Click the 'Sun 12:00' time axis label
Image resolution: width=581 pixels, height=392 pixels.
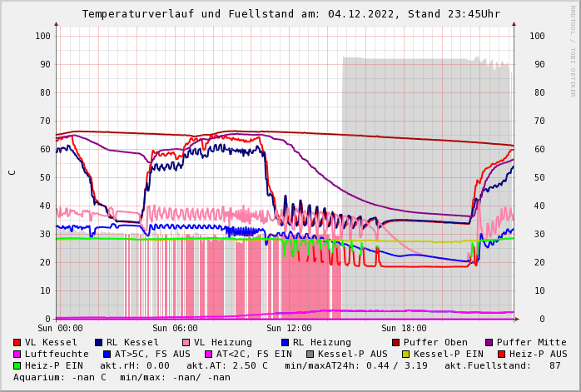coord(289,328)
